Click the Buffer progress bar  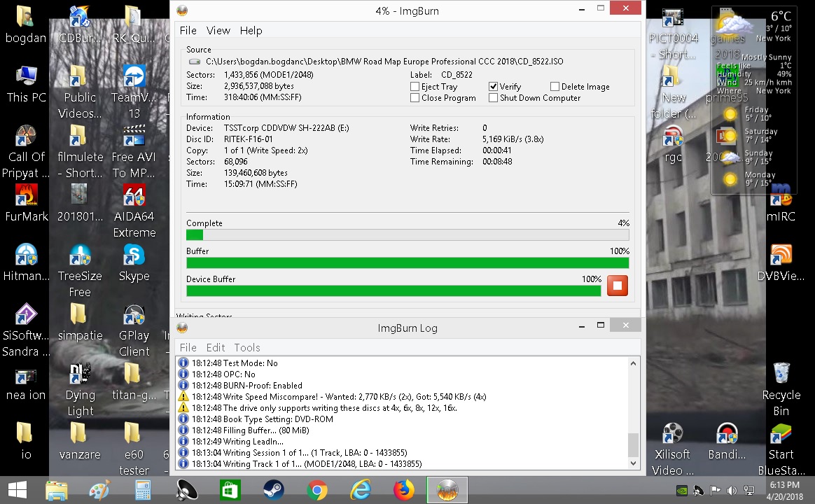click(407, 263)
